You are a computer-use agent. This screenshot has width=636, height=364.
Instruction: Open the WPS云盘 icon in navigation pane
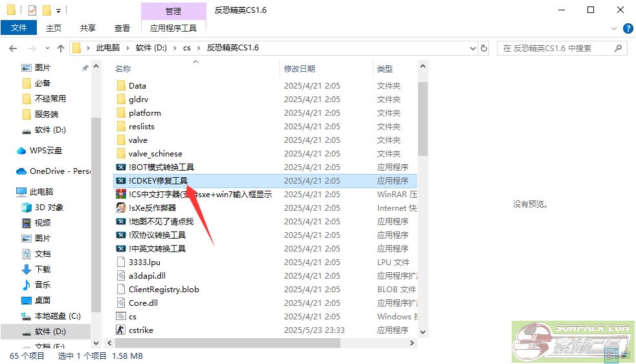click(x=21, y=151)
